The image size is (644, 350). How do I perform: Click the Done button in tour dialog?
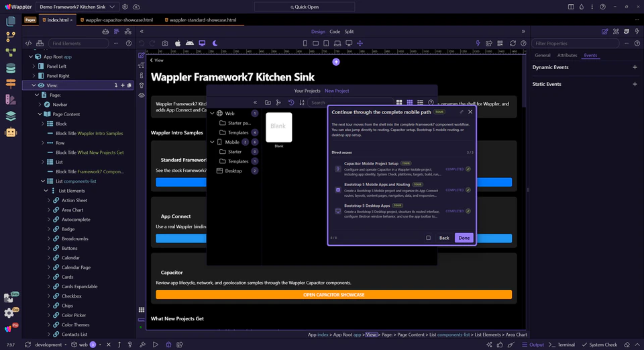(x=464, y=238)
